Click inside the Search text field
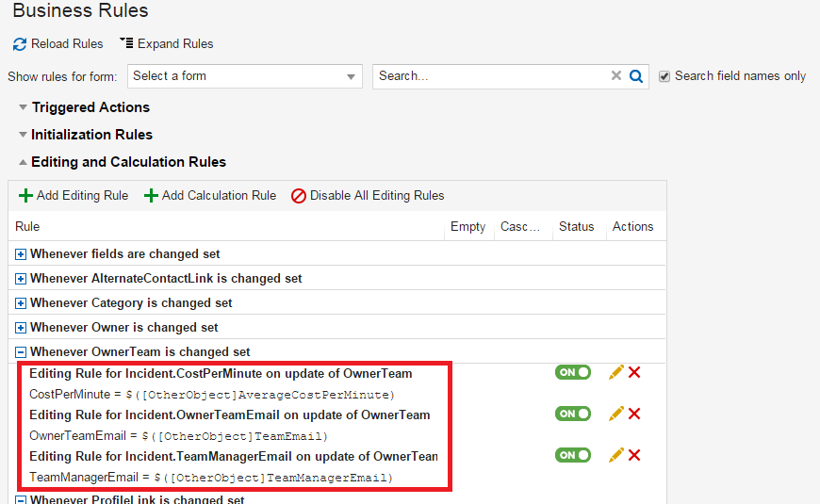820x504 pixels. click(x=490, y=76)
